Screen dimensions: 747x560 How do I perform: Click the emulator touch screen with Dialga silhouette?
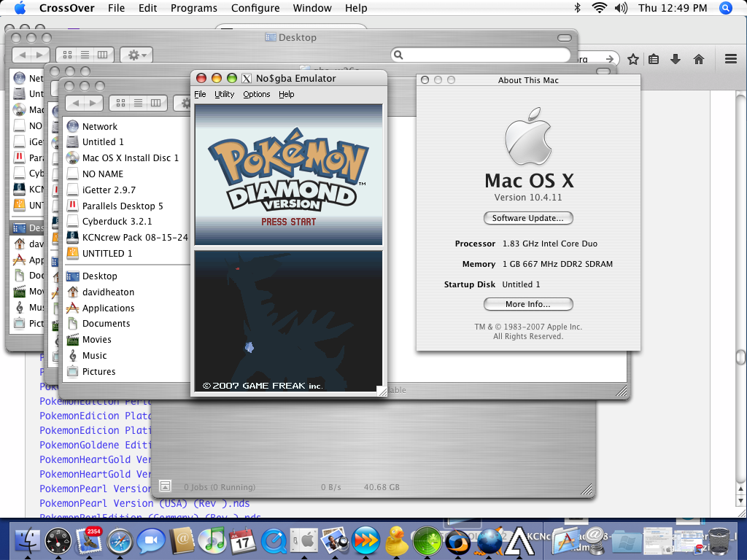coord(288,322)
